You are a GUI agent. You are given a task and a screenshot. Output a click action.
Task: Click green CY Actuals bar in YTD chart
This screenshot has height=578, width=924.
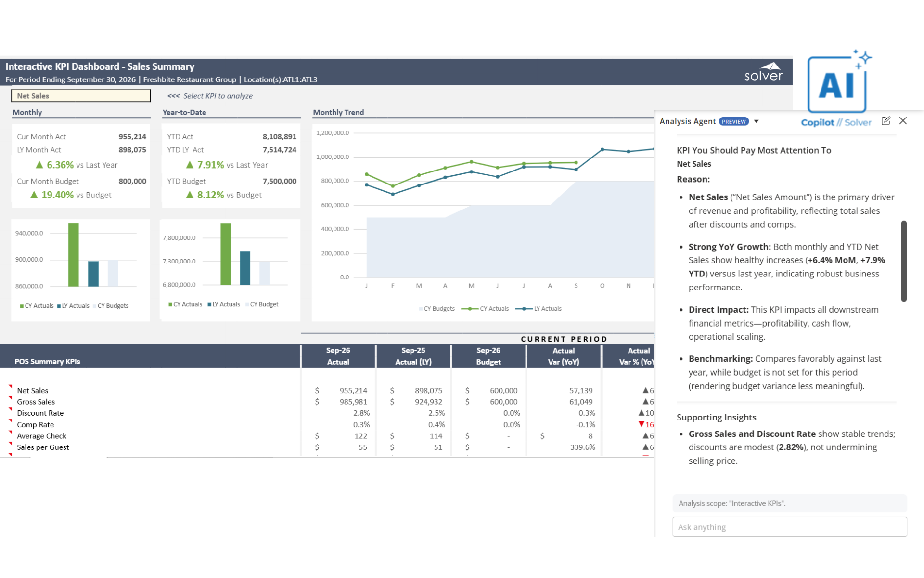225,254
